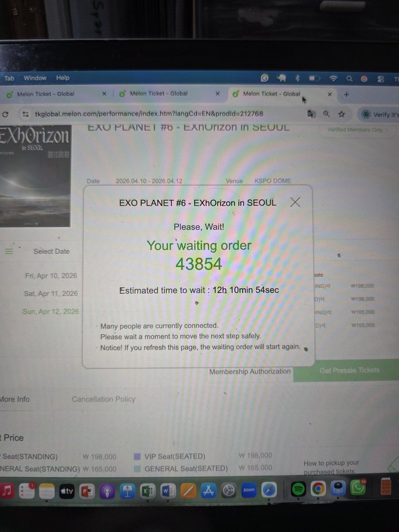Launch Music from the Dock
This screenshot has height=532, width=399.
point(7,490)
